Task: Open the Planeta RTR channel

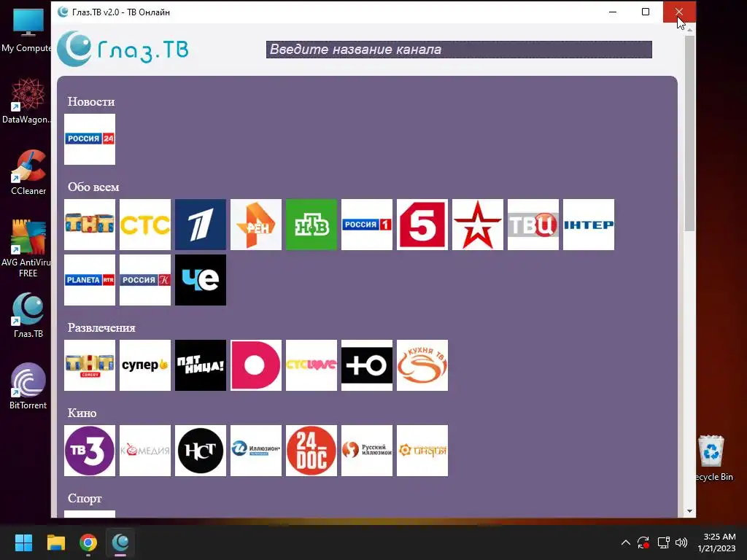Action: [90, 280]
